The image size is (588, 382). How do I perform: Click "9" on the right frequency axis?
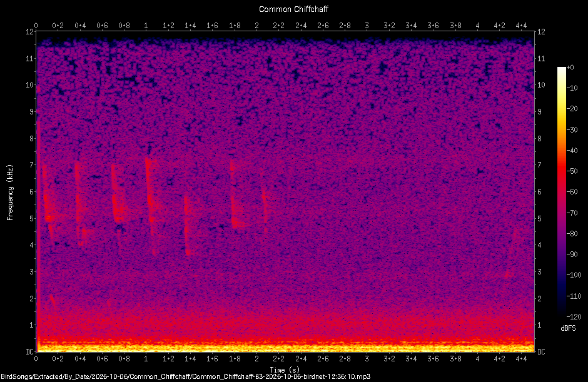click(539, 112)
